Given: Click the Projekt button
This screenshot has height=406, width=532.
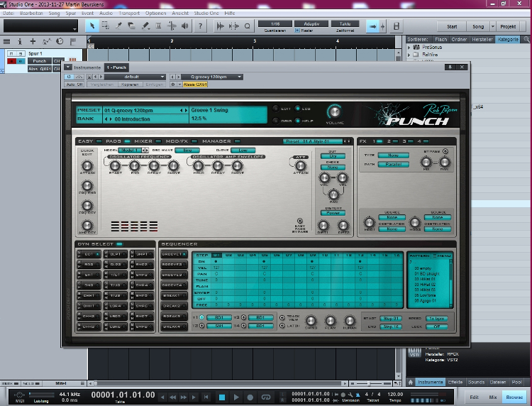Looking at the screenshot, I should [508, 26].
